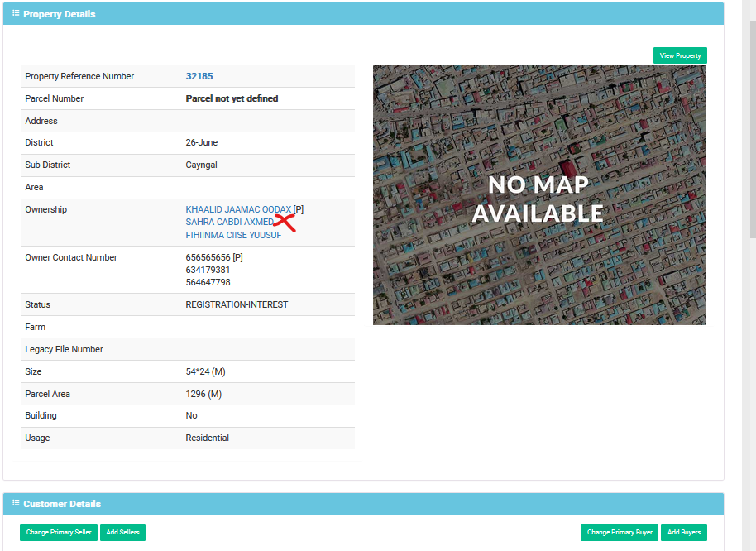Select the 'Parcel not yet defined' value
The width and height of the screenshot is (756, 551).
[x=232, y=98]
